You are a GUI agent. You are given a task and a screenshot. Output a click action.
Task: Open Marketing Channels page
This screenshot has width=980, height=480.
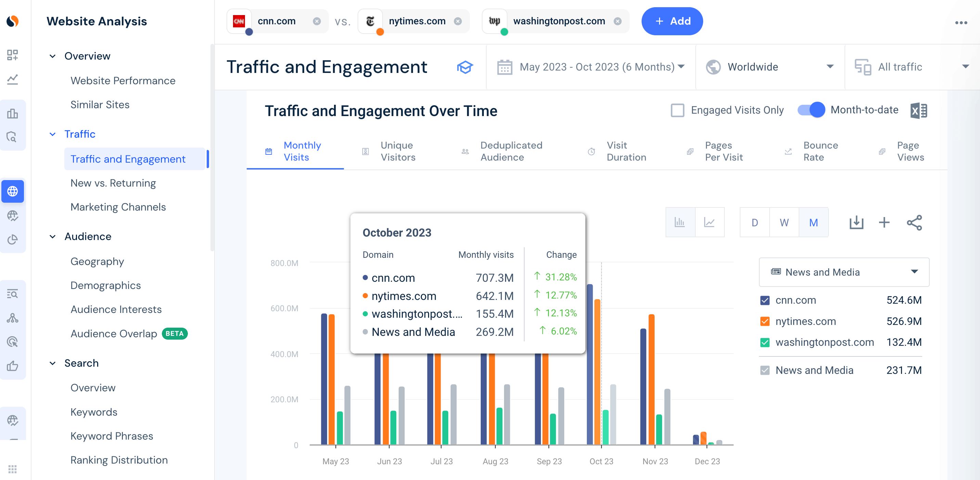pyautogui.click(x=118, y=207)
